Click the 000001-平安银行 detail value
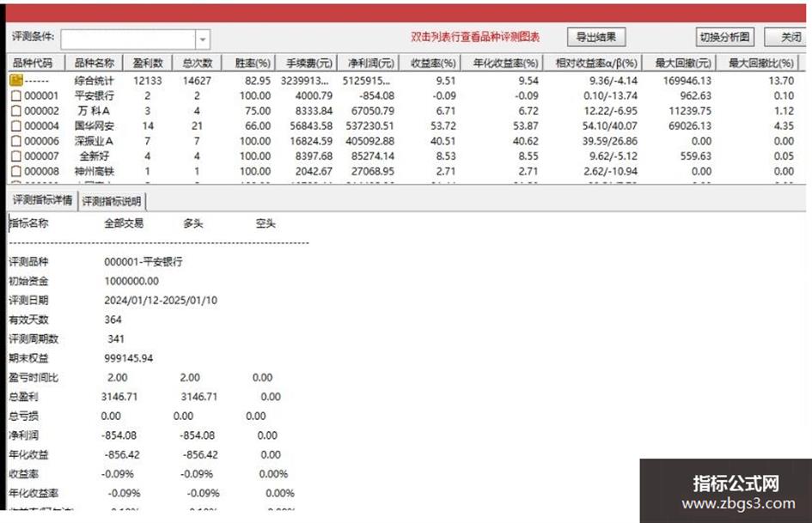The width and height of the screenshot is (812, 523). [x=143, y=261]
